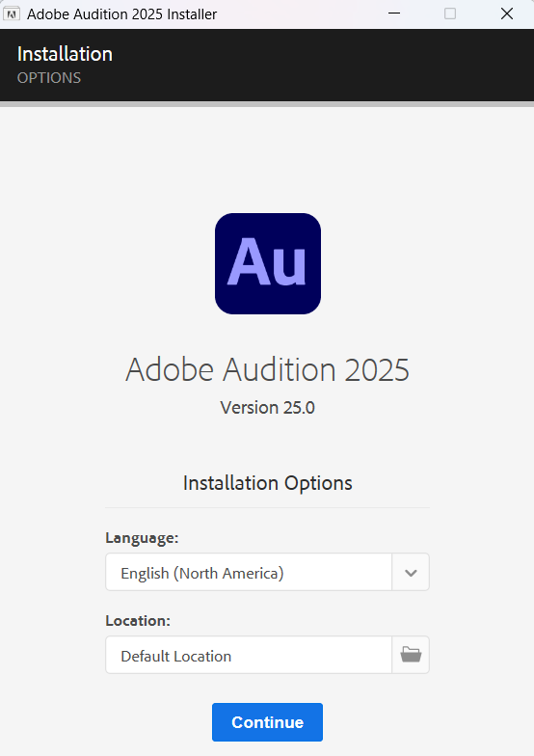This screenshot has width=534, height=756.
Task: Click the installer title bar Adobe icon
Action: pos(12,13)
